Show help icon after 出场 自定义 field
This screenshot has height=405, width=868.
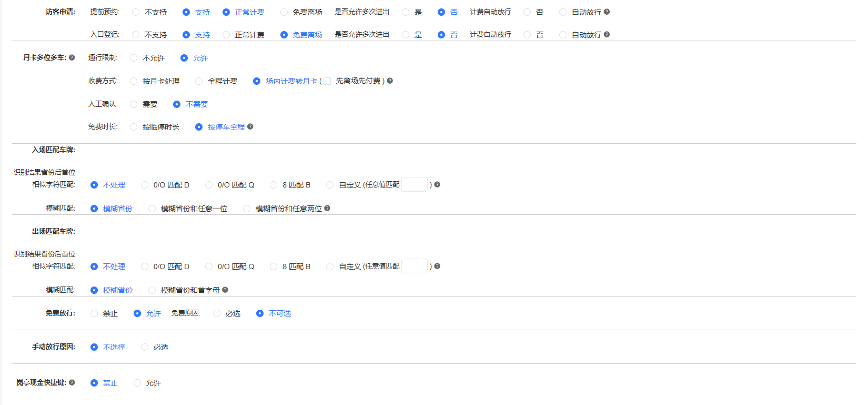pyautogui.click(x=437, y=266)
